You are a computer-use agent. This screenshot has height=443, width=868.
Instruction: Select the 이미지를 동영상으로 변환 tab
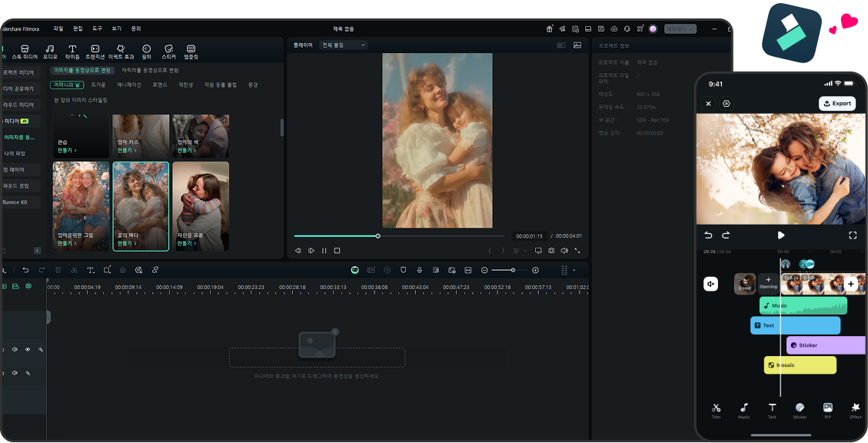point(82,70)
